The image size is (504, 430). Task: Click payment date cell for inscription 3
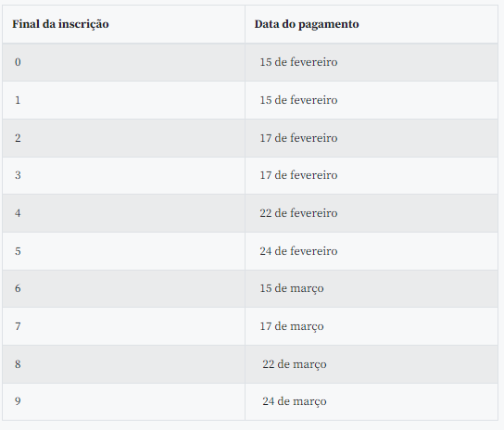pyautogui.click(x=372, y=175)
